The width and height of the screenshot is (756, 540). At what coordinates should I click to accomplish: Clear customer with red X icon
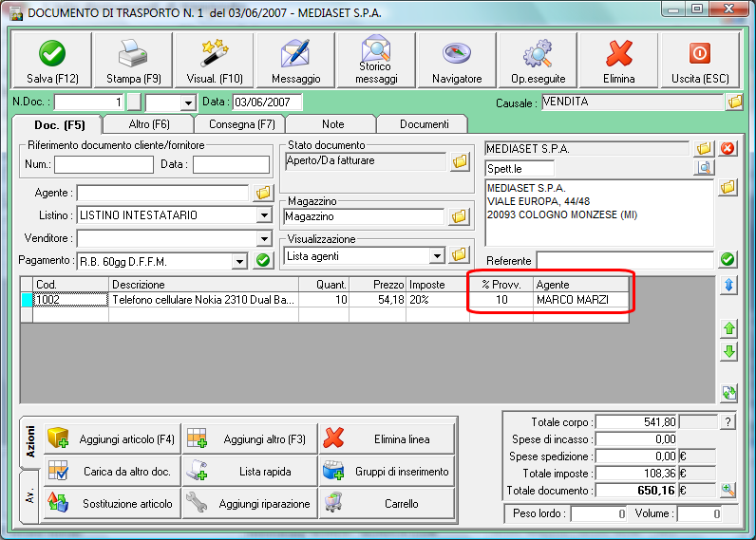click(728, 148)
